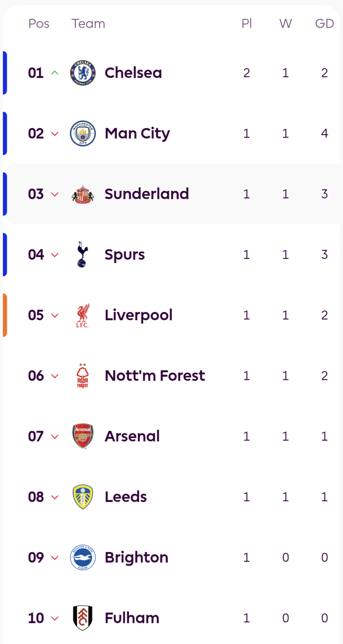The image size is (343, 644).
Task: Expand the chevron next to position 10
Action: (55, 618)
